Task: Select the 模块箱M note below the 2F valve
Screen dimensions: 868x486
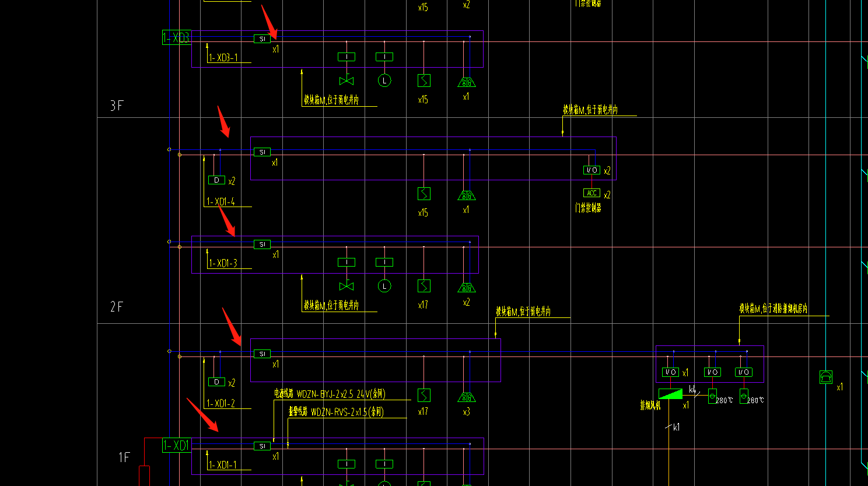Action: pos(331,306)
